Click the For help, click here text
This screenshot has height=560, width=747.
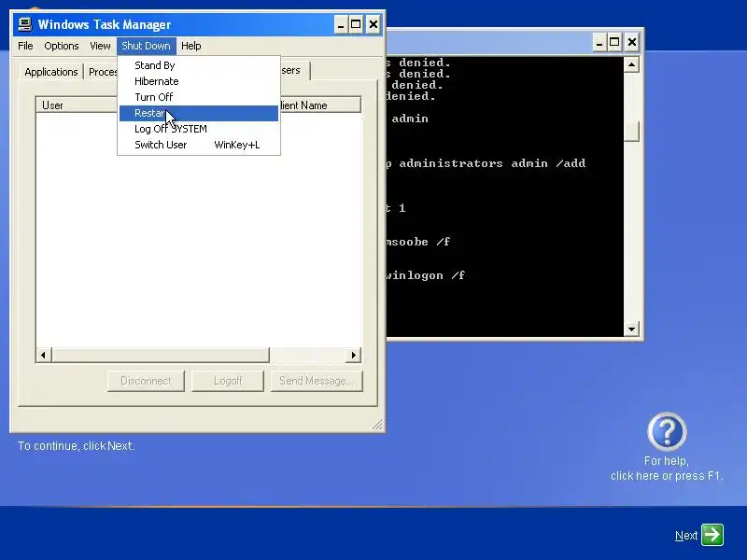(x=667, y=469)
